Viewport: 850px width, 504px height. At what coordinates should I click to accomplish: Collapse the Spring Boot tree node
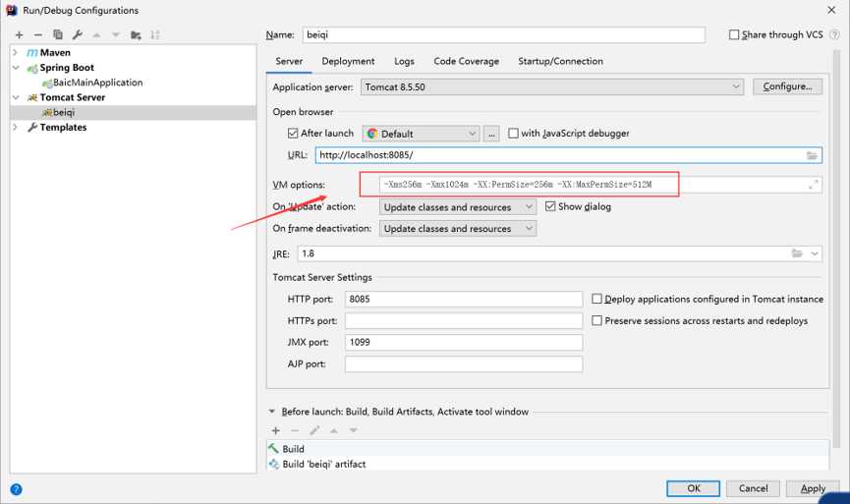(15, 68)
